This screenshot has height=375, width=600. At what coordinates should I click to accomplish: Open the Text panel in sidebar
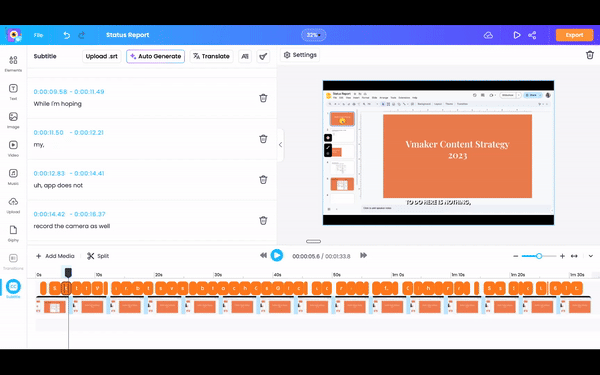(13, 92)
